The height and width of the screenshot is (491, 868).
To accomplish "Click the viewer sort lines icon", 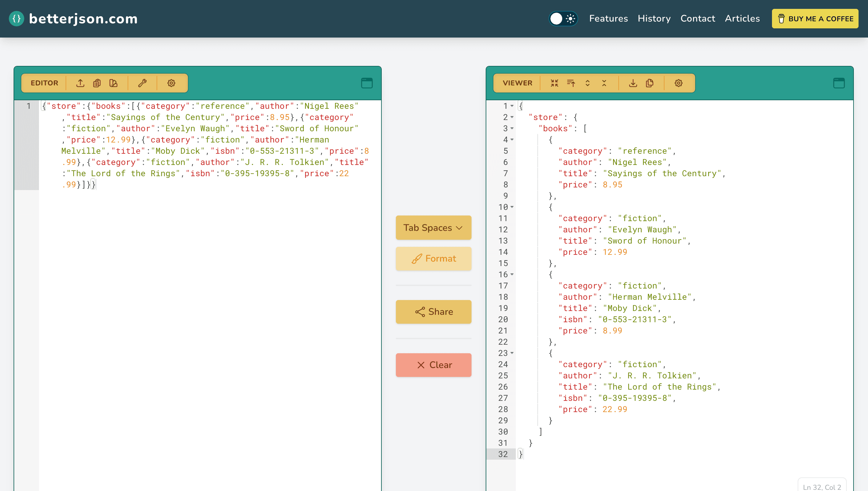I will click(x=571, y=83).
